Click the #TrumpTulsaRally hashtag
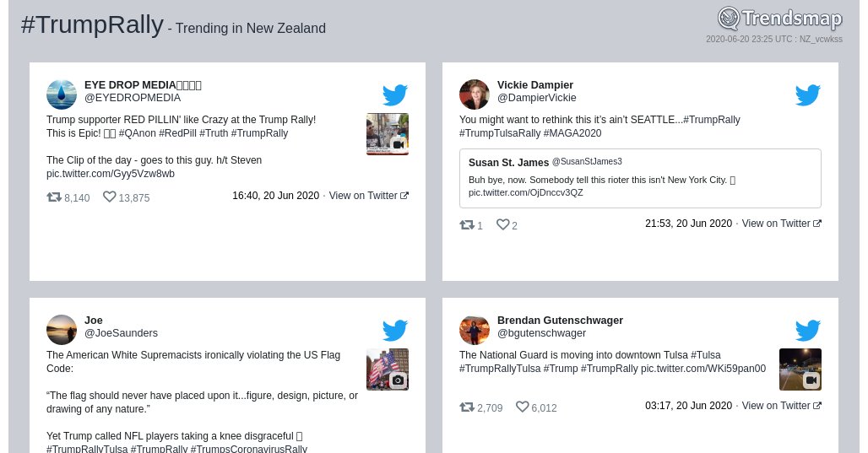868x453 pixels. click(x=500, y=133)
